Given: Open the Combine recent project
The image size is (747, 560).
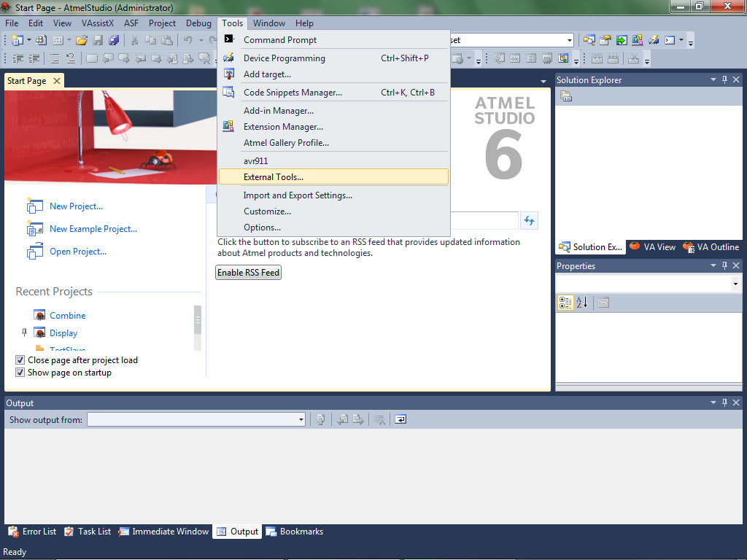Looking at the screenshot, I should tap(68, 315).
